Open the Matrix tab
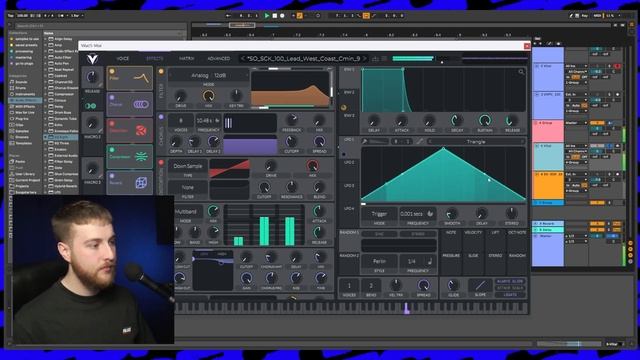Viewport: 640px width, 360px height. [187, 59]
